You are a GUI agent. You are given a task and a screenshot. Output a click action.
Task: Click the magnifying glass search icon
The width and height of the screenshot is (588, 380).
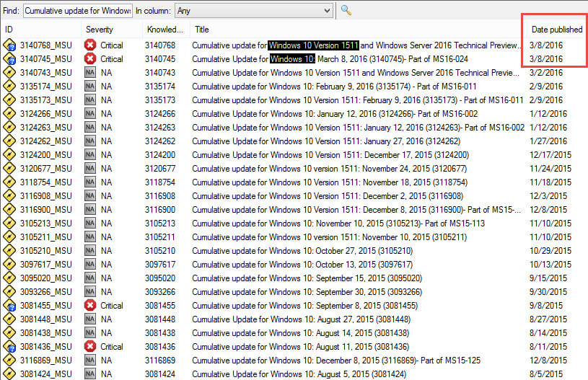click(x=346, y=10)
